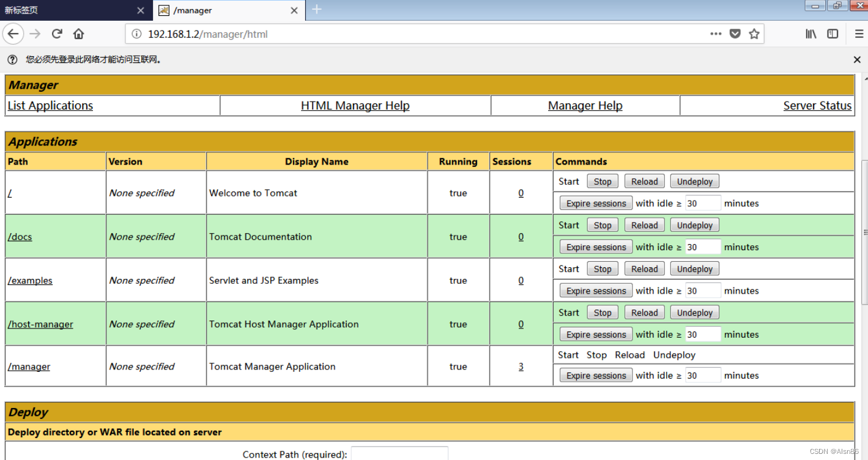Viewport: 868px width, 460px height.
Task: Open the browser home page
Action: pos(78,34)
